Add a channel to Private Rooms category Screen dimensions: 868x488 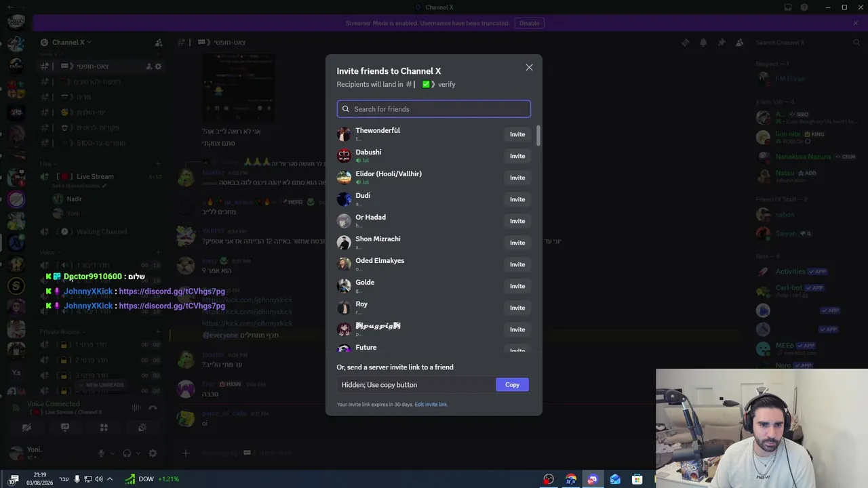point(158,331)
